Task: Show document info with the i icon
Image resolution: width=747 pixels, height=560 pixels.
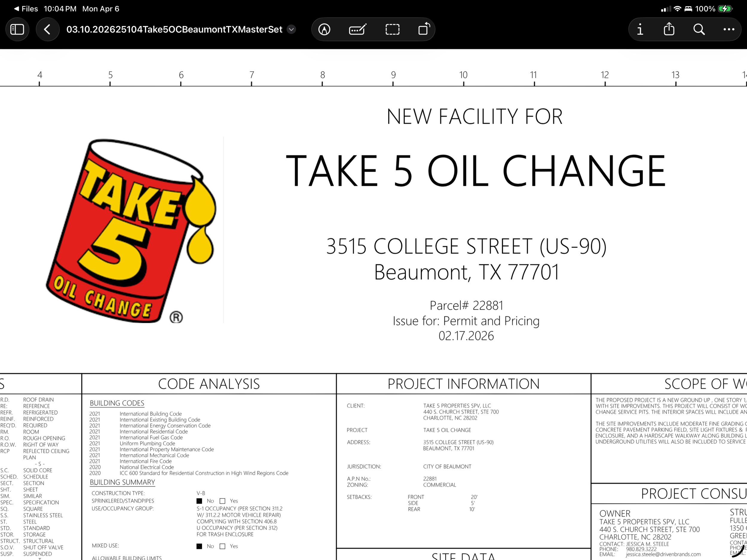Action: 640,29
